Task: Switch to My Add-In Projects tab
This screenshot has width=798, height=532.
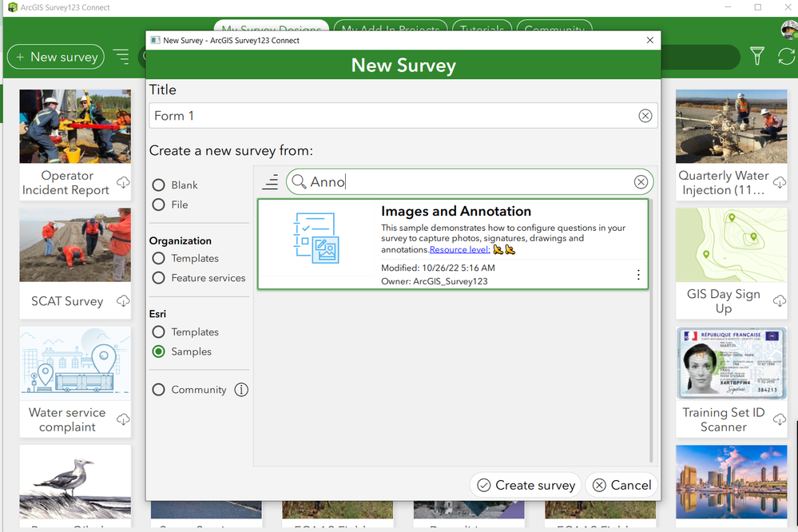Action: [x=391, y=27]
